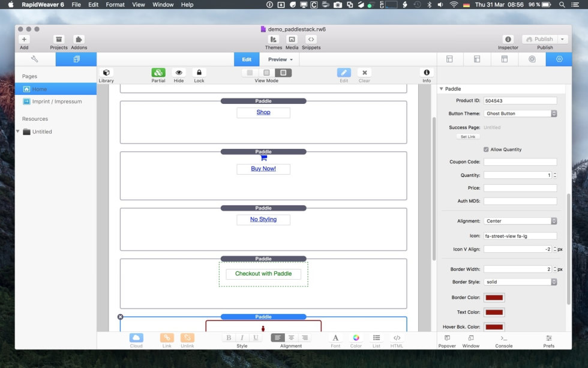Click the Publish button
The height and width of the screenshot is (368, 588).
[x=539, y=39]
